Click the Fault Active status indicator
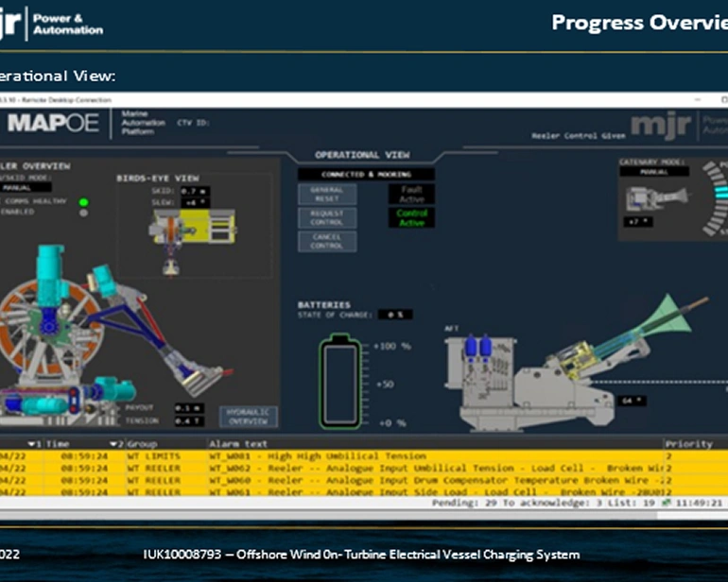728x582 pixels. coord(412,194)
